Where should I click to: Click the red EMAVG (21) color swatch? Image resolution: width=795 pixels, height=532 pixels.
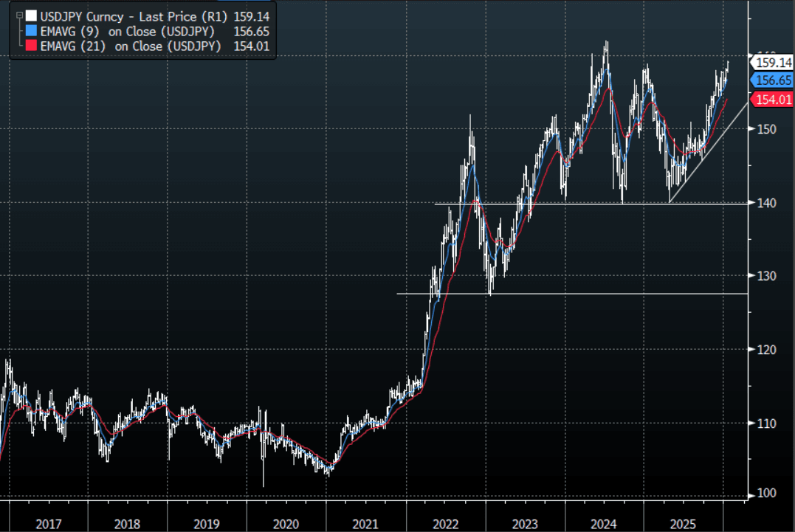click(30, 46)
